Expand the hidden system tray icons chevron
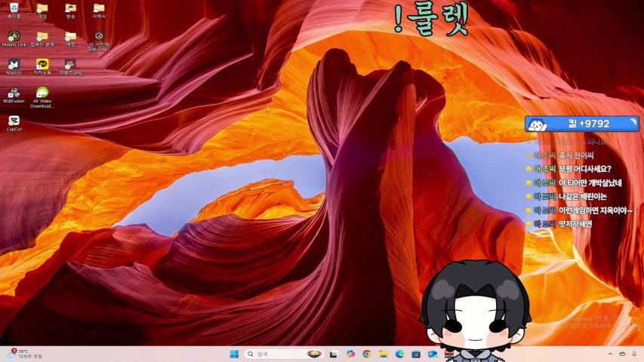This screenshot has height=362, width=644. pos(610,354)
